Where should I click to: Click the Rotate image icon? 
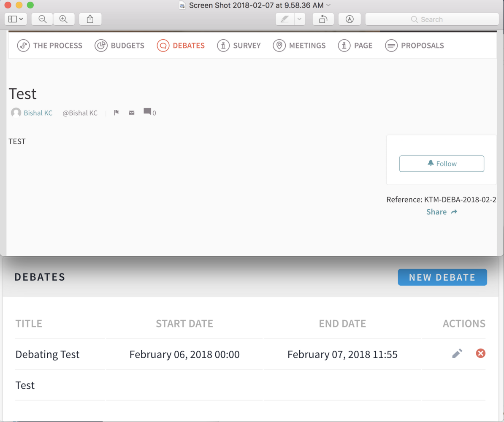pos(323,19)
